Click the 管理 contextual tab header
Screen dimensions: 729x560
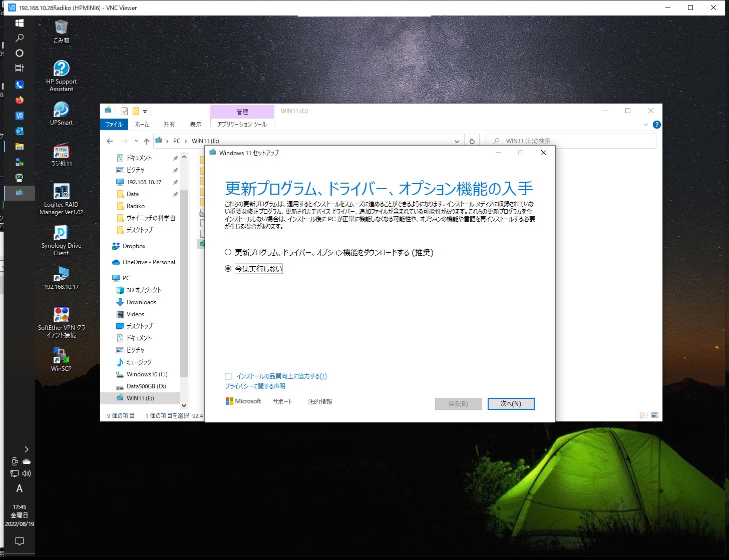[242, 112]
